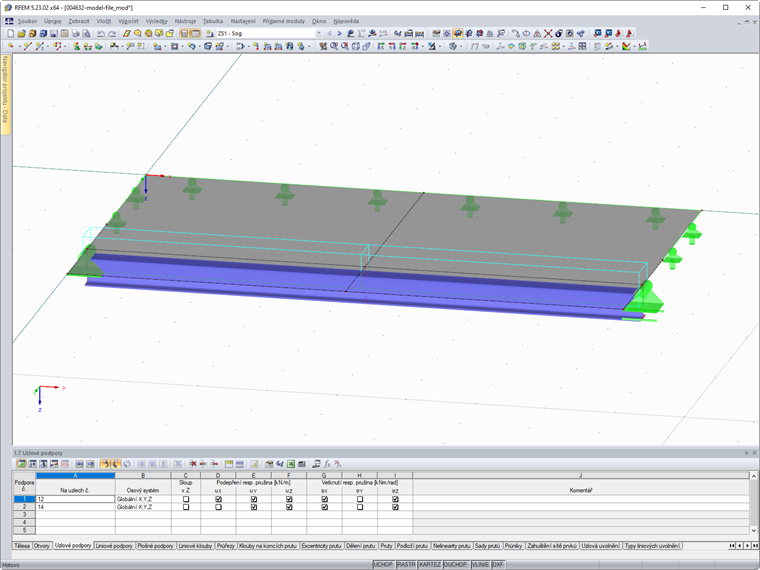This screenshot has height=570, width=760.
Task: Expand the dropdown arrow next to rendering cube icon
Action: [460, 46]
